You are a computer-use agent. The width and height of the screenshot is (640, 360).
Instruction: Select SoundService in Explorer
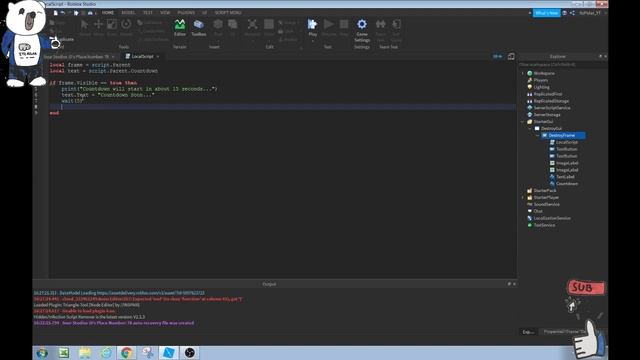(546, 204)
